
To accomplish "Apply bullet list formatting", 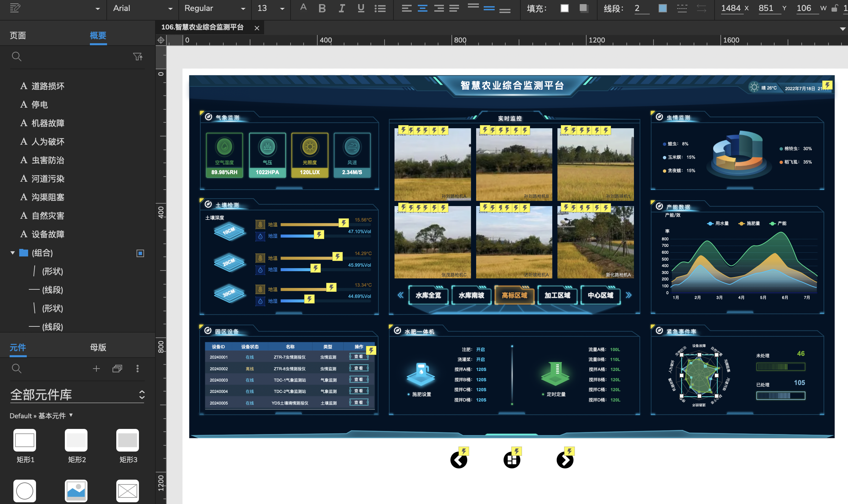I will tap(380, 8).
